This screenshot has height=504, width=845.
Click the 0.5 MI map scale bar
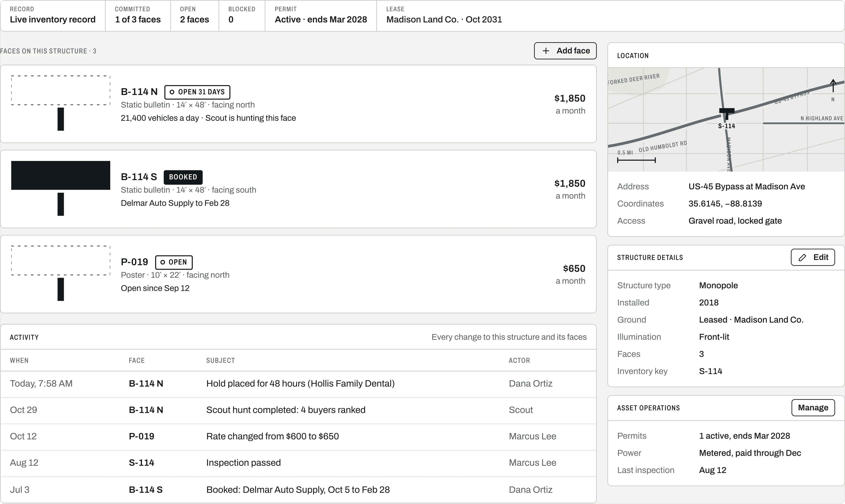coord(636,160)
